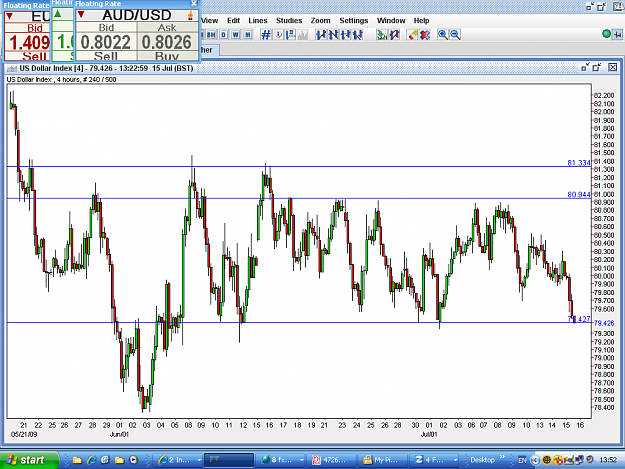Switch chart to daily D timeframe
The image size is (625, 469).
224,35
